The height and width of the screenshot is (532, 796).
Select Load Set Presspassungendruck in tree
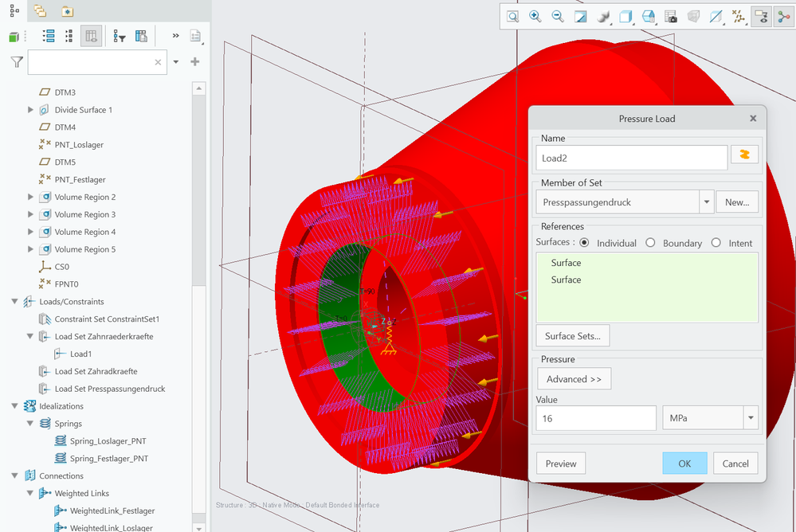coord(109,389)
